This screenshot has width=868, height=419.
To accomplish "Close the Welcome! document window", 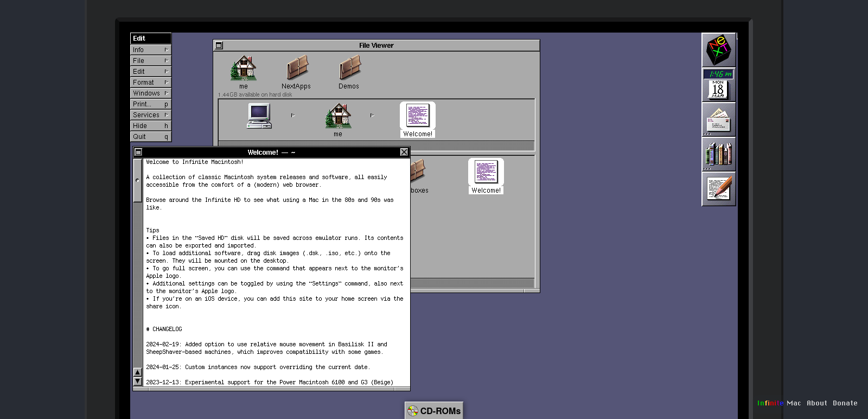I will [x=404, y=153].
